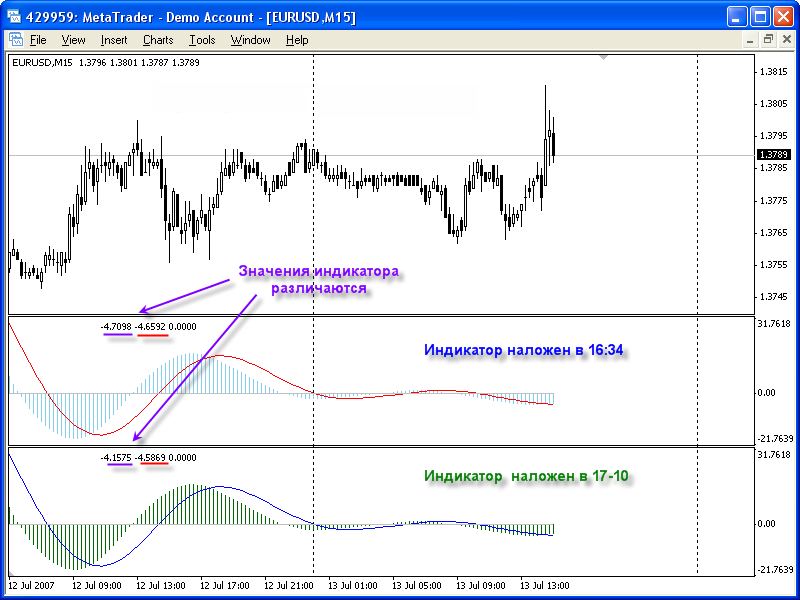Viewport: 800px width, 600px height.
Task: Restore down the inner chart window
Action: 768,40
